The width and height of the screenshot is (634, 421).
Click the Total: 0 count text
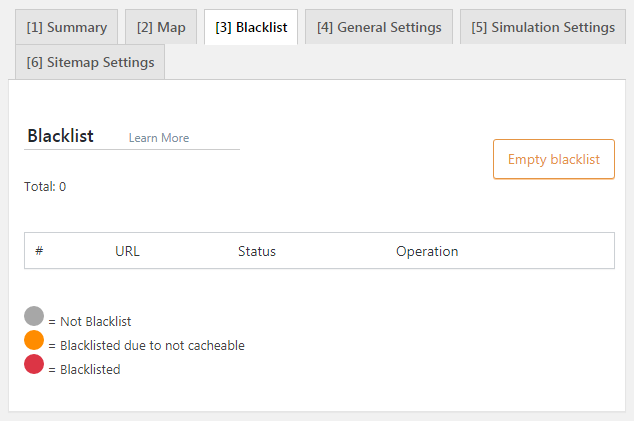45,186
